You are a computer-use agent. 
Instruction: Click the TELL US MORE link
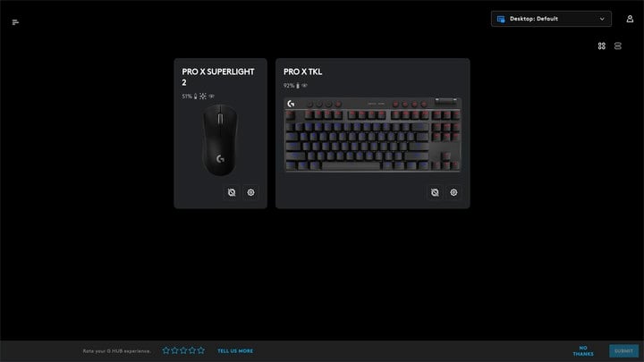click(235, 351)
